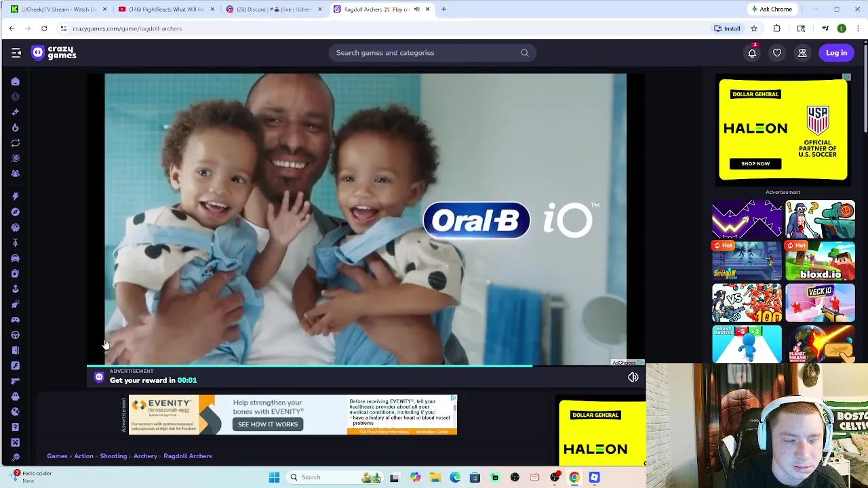Open File Explorer from the taskbar

[x=435, y=477]
